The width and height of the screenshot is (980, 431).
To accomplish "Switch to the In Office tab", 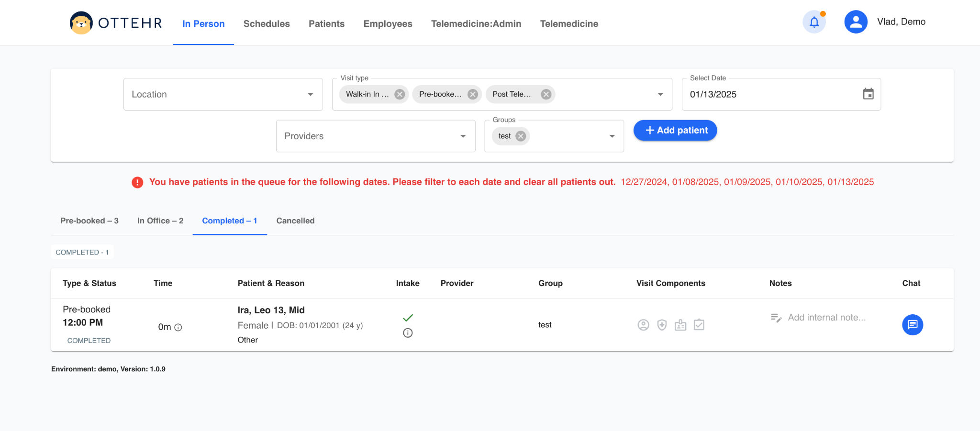I will [x=160, y=221].
